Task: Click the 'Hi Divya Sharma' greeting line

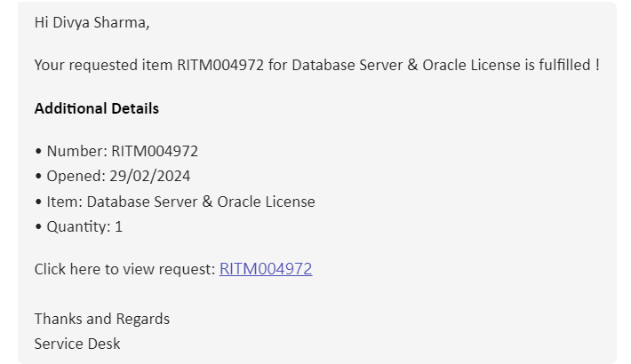Action: (x=92, y=23)
